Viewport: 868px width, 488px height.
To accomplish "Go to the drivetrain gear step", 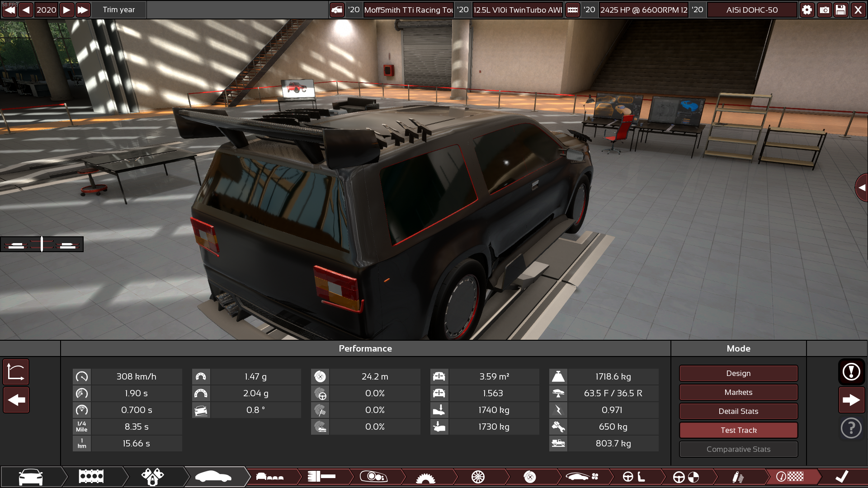I will click(x=425, y=477).
